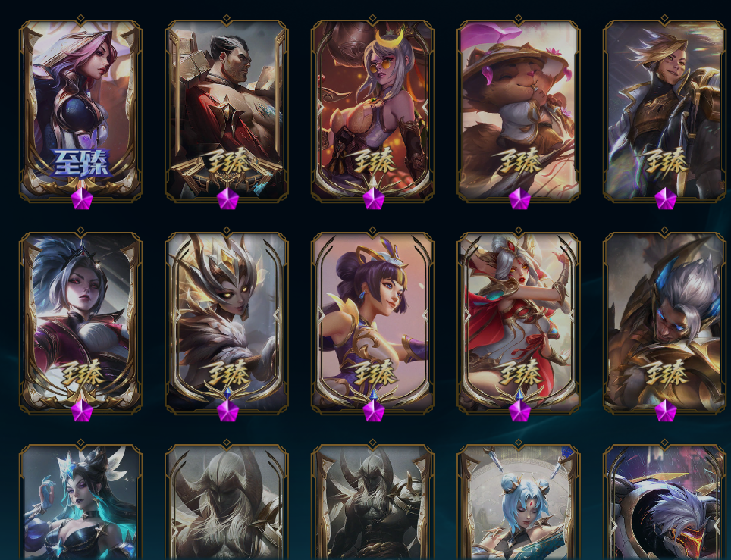Select the greyed-out dark armored horned warrior card

click(372, 502)
